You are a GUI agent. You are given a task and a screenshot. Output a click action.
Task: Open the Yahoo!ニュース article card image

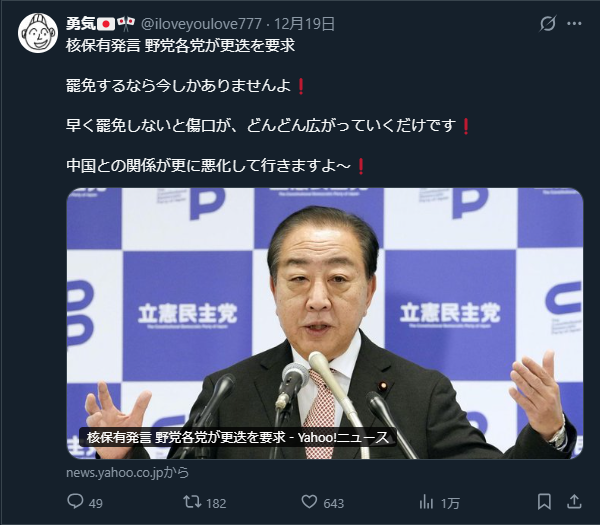(x=325, y=323)
